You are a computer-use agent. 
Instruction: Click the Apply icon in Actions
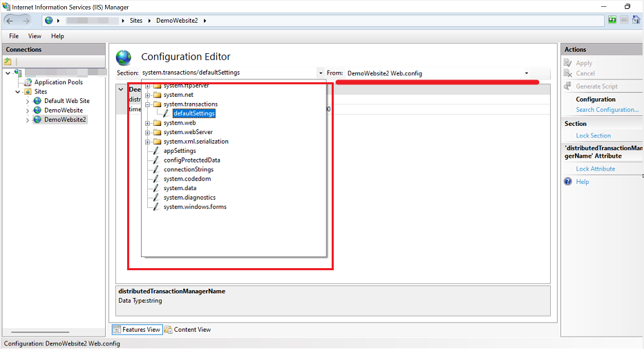(x=567, y=63)
